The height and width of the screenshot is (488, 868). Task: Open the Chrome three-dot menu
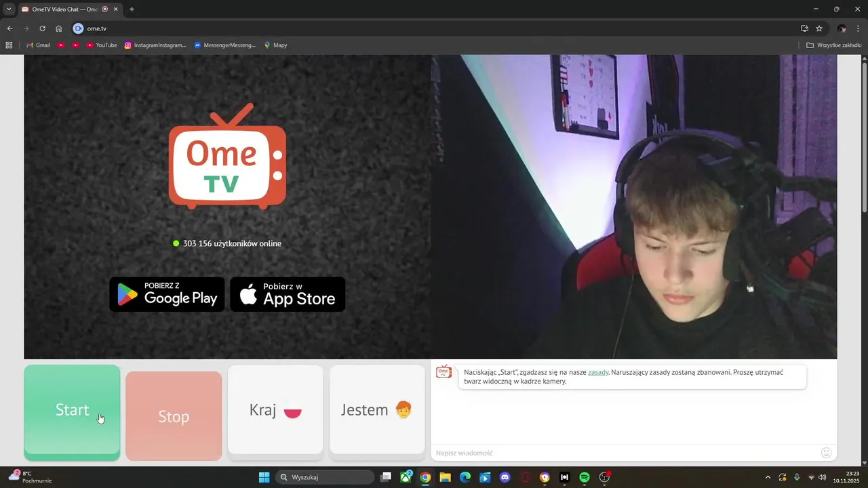coord(859,28)
